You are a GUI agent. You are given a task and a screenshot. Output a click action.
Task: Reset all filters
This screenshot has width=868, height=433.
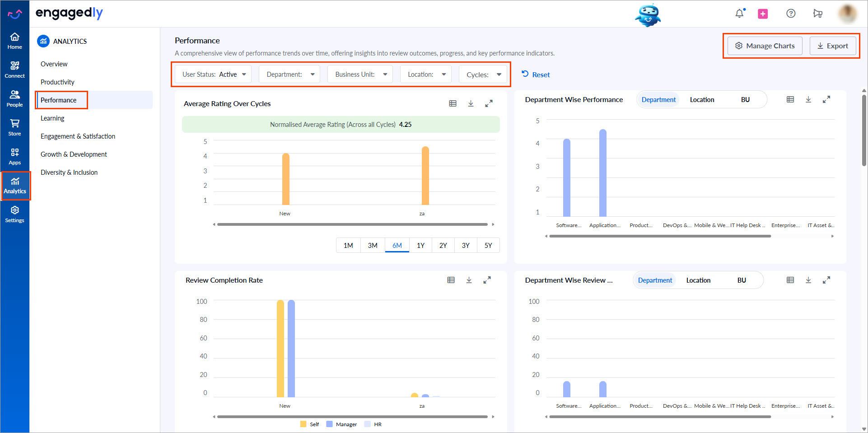(x=536, y=74)
